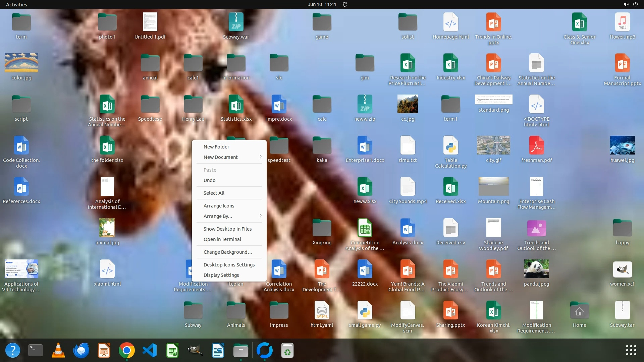Launch Google Chrome from the dock

(x=126, y=351)
